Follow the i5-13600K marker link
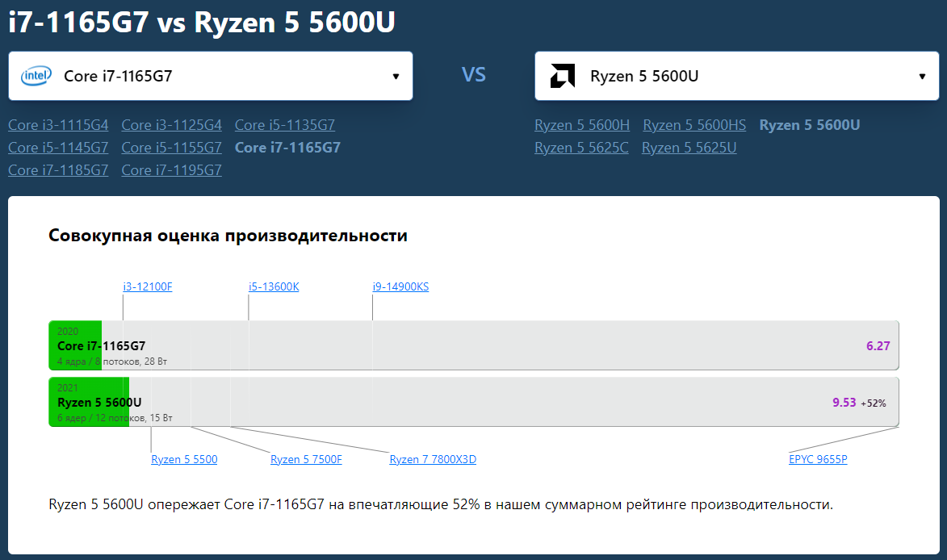947x560 pixels. click(x=274, y=286)
